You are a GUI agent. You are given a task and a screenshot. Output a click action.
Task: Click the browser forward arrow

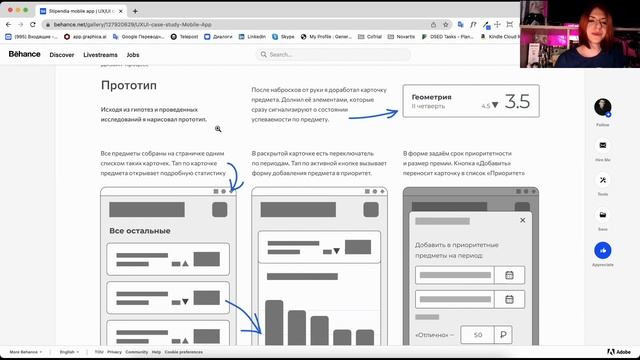coord(20,24)
